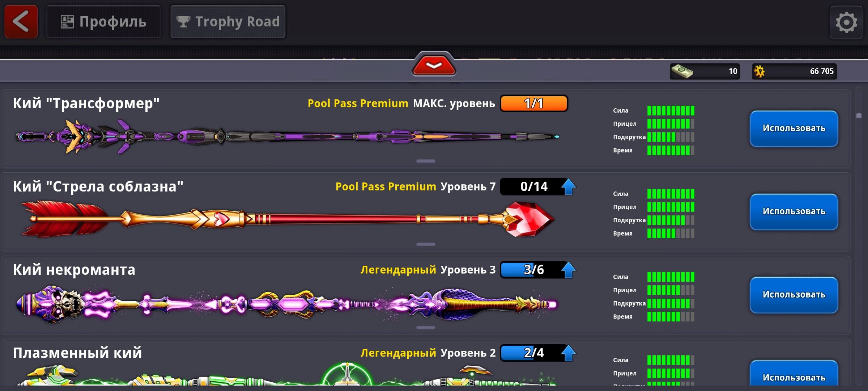Tap the cash bills balance icon

coord(682,71)
